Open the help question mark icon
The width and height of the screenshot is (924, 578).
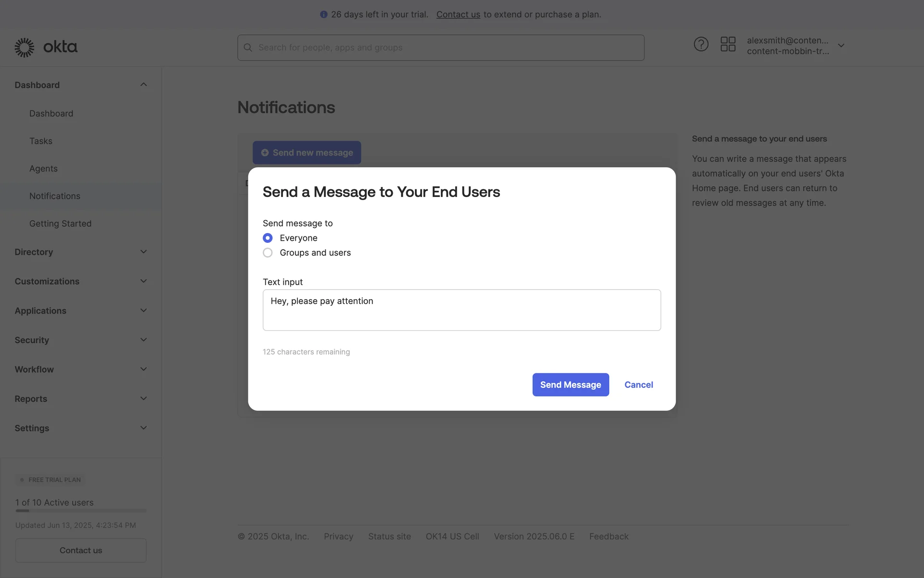coord(701,44)
